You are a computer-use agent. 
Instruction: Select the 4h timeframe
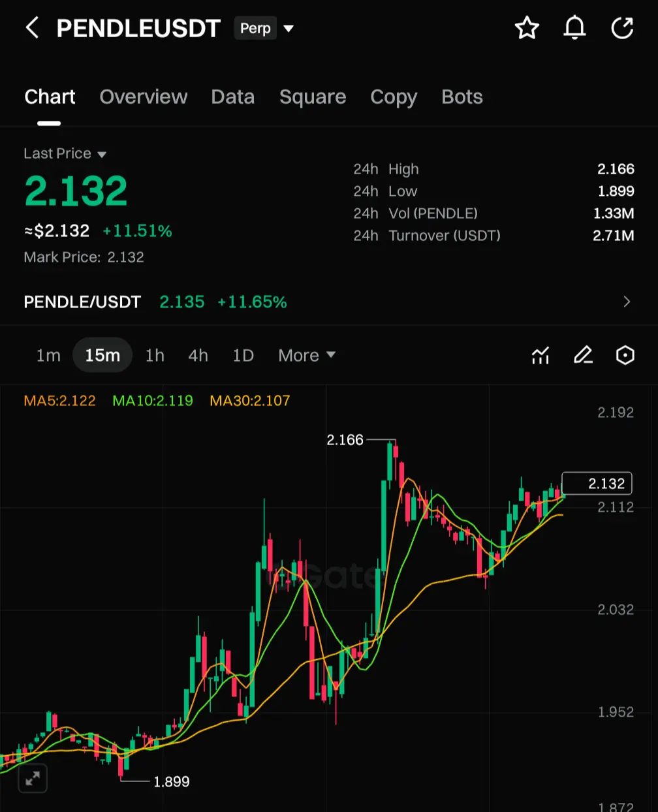pyautogui.click(x=198, y=355)
